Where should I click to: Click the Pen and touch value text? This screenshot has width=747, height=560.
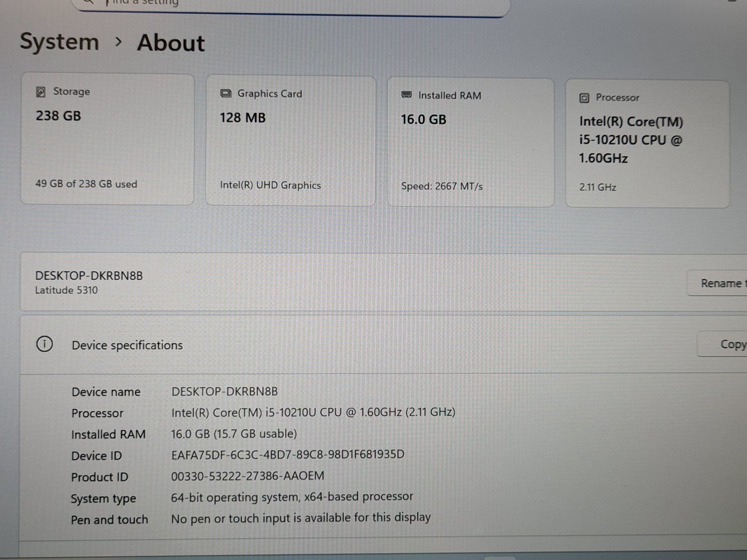click(301, 518)
